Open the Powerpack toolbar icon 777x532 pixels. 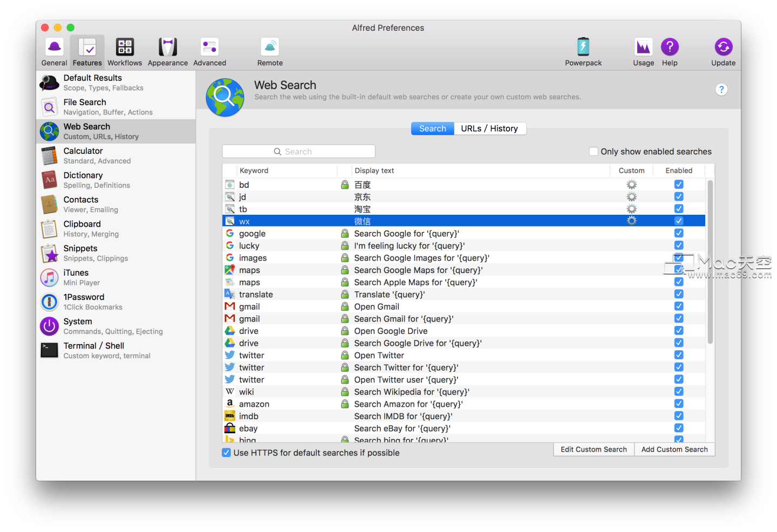tap(583, 52)
